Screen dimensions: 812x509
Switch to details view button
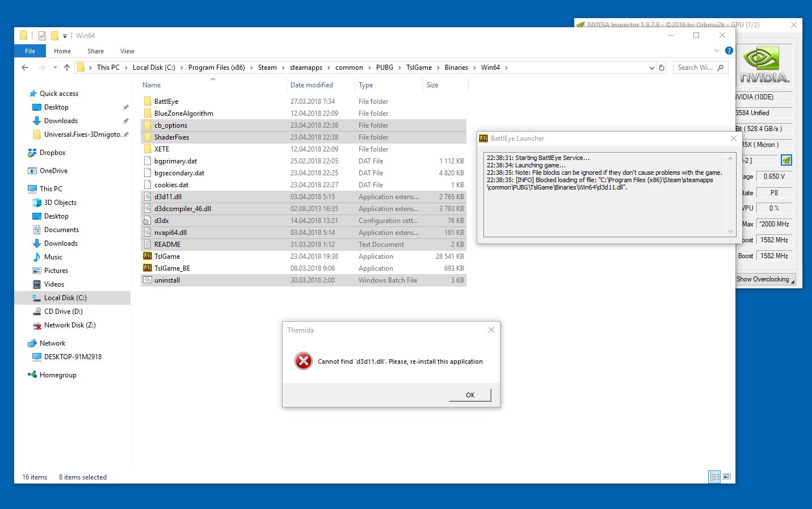pos(715,477)
